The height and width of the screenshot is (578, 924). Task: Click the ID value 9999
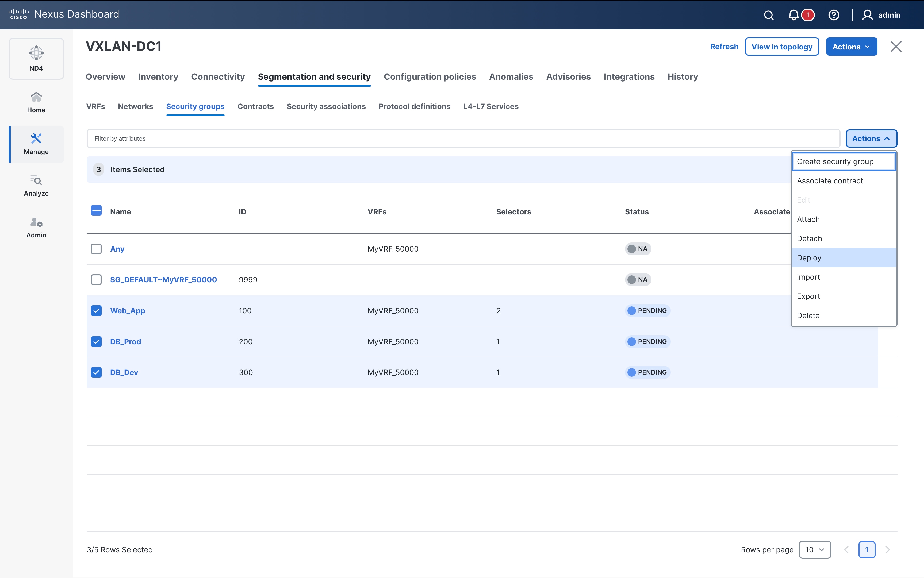pos(248,279)
